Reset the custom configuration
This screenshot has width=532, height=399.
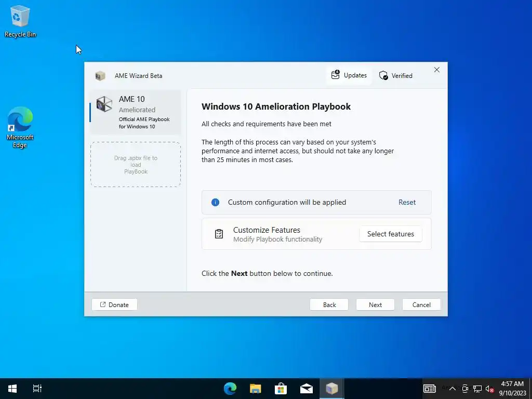pos(407,202)
